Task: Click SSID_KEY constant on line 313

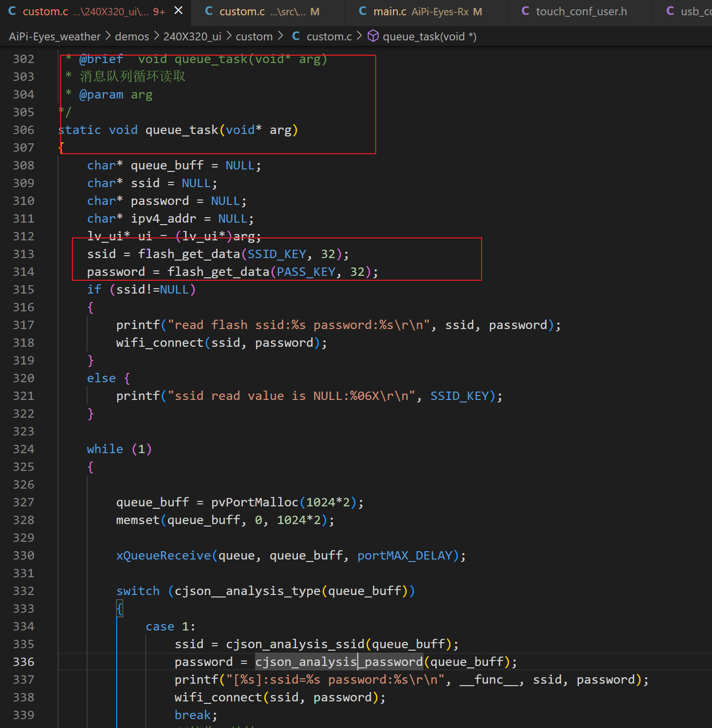Action: pyautogui.click(x=277, y=254)
